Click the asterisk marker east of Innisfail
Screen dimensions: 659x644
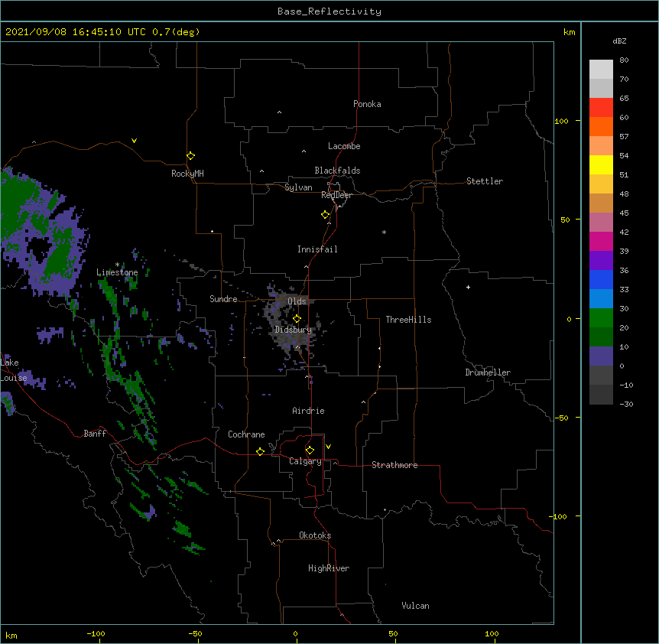pyautogui.click(x=384, y=232)
